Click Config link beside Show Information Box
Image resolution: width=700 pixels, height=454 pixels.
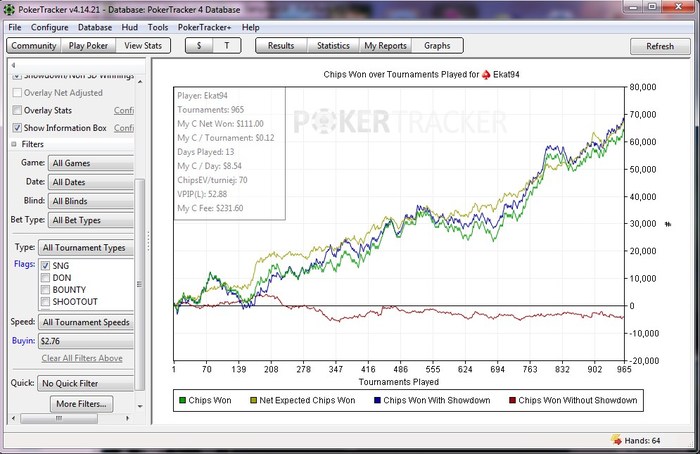(x=124, y=128)
